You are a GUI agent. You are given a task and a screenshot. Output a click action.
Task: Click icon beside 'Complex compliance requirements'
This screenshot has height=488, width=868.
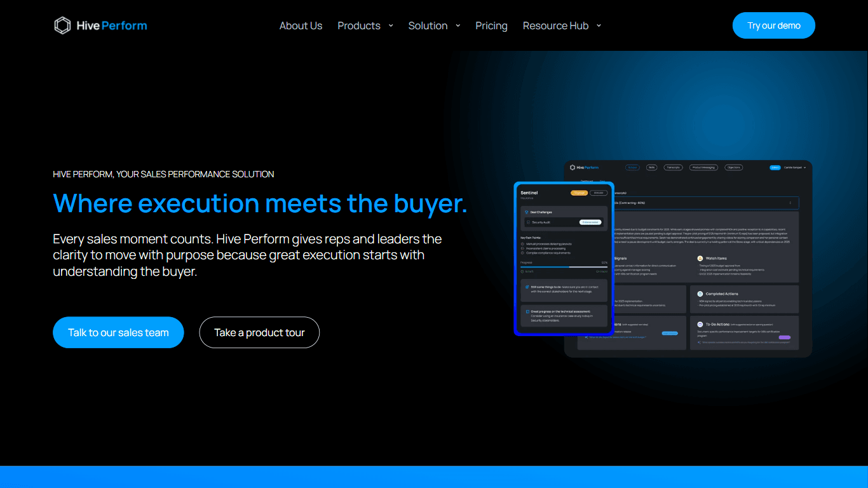click(522, 253)
